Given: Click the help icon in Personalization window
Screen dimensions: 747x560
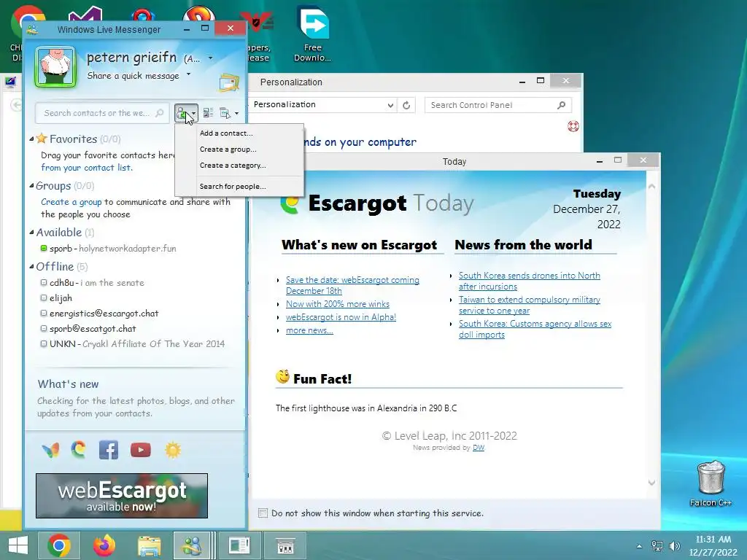Looking at the screenshot, I should [x=573, y=126].
